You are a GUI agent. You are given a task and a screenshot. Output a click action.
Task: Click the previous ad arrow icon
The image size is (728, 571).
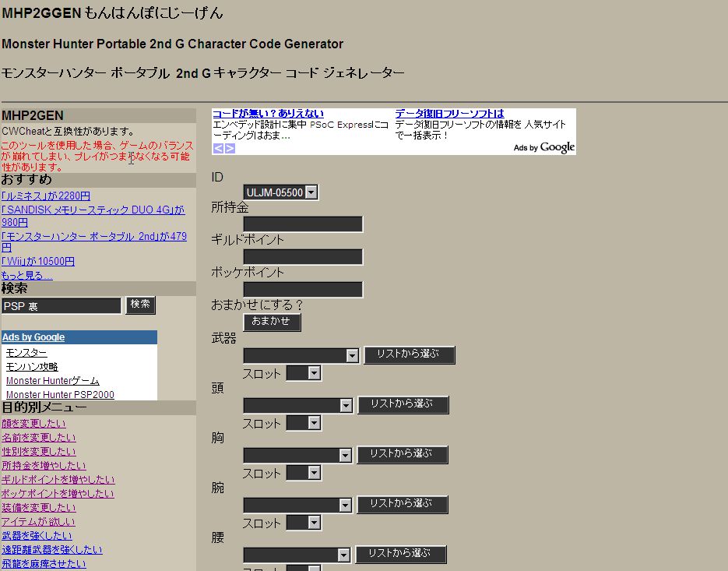point(218,148)
